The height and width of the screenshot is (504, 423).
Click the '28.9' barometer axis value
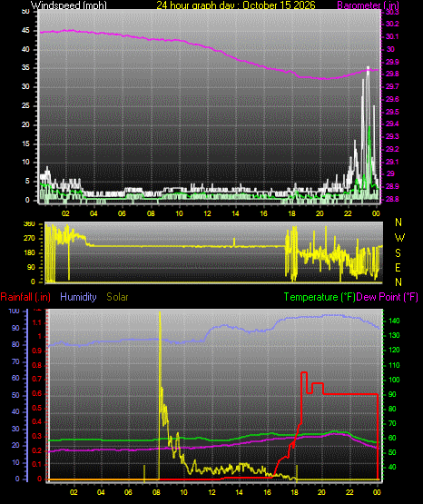[392, 186]
